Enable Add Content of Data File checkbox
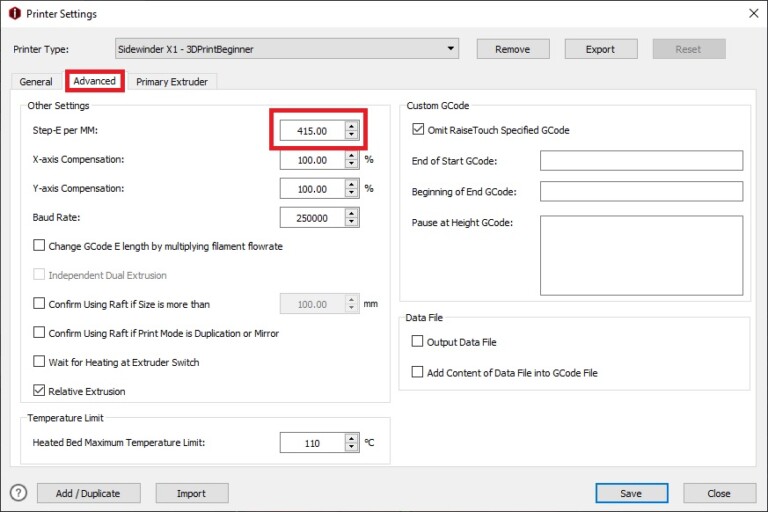 coord(417,372)
